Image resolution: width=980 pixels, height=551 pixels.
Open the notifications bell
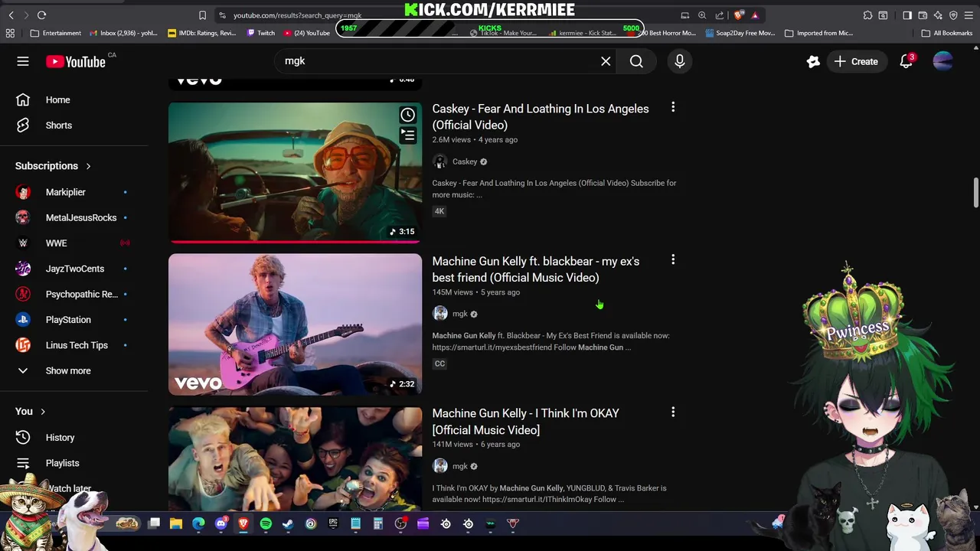pos(906,61)
